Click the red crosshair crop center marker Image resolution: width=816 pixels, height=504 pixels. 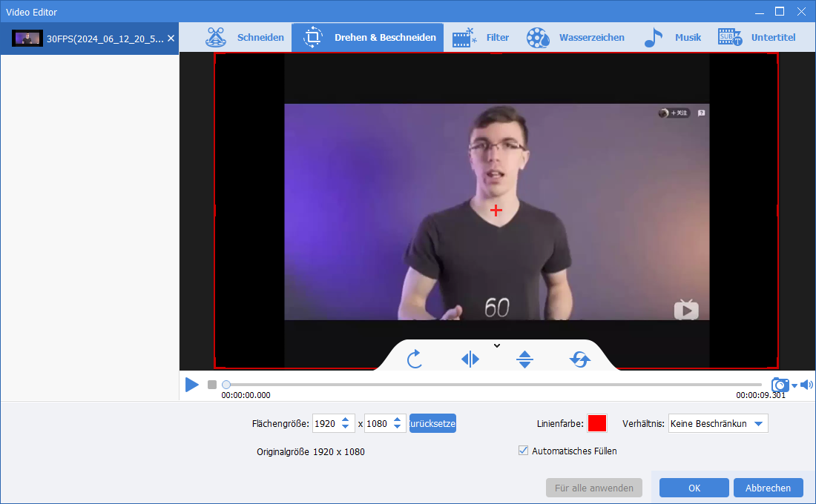pyautogui.click(x=496, y=210)
